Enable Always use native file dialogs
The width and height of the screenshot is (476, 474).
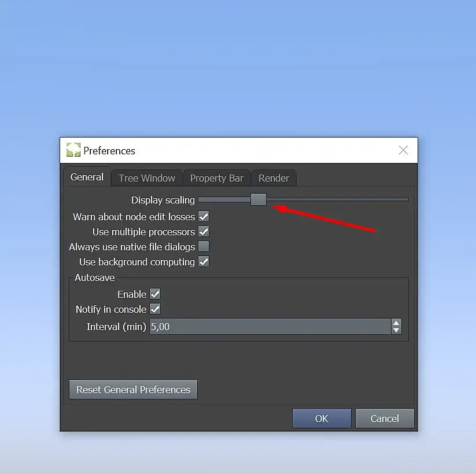click(204, 246)
